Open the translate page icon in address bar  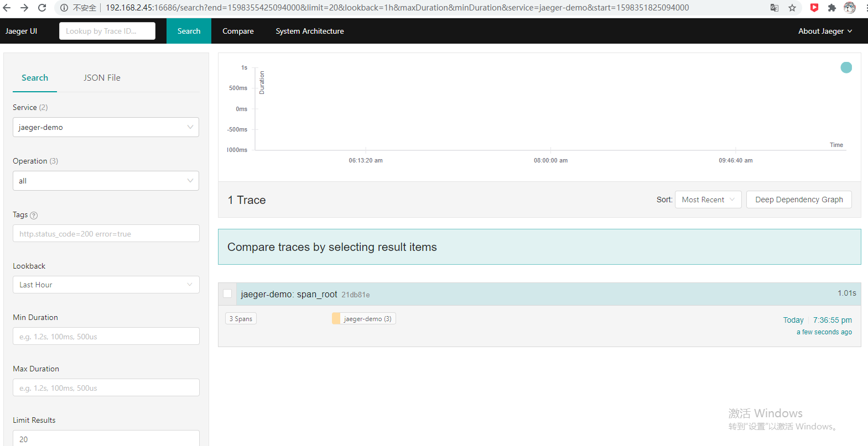click(x=775, y=8)
